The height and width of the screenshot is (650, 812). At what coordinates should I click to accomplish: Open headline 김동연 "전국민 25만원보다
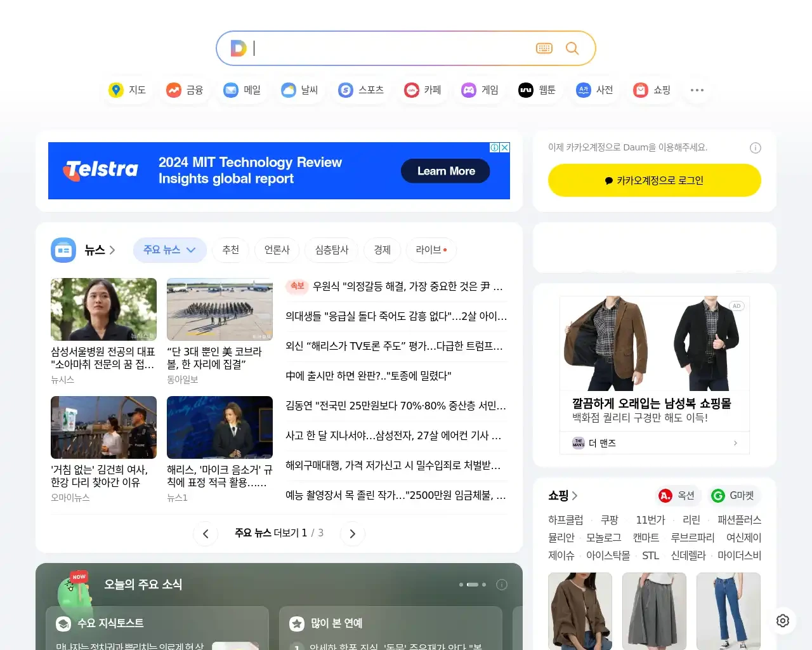[x=396, y=406]
